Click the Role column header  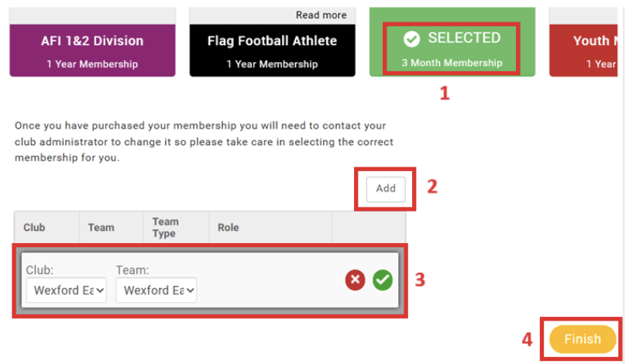229,228
